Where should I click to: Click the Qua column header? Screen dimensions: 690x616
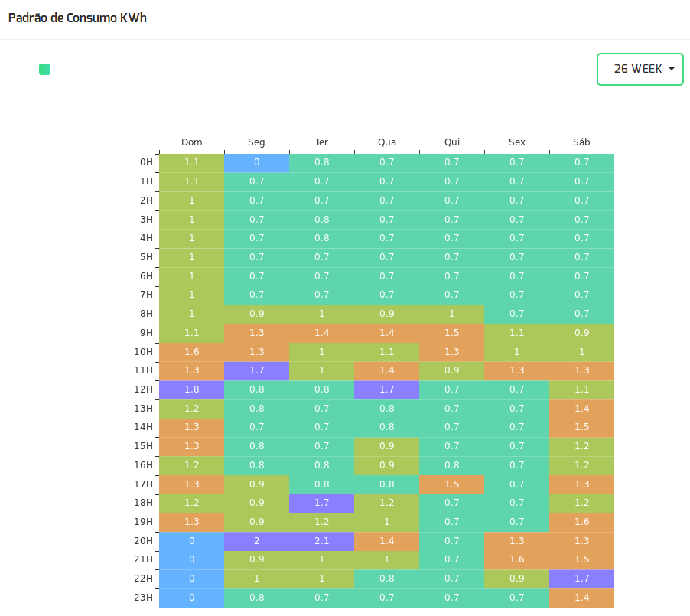pyautogui.click(x=387, y=142)
